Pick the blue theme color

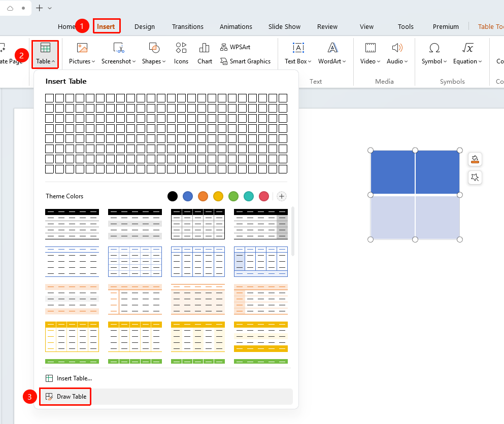click(188, 196)
